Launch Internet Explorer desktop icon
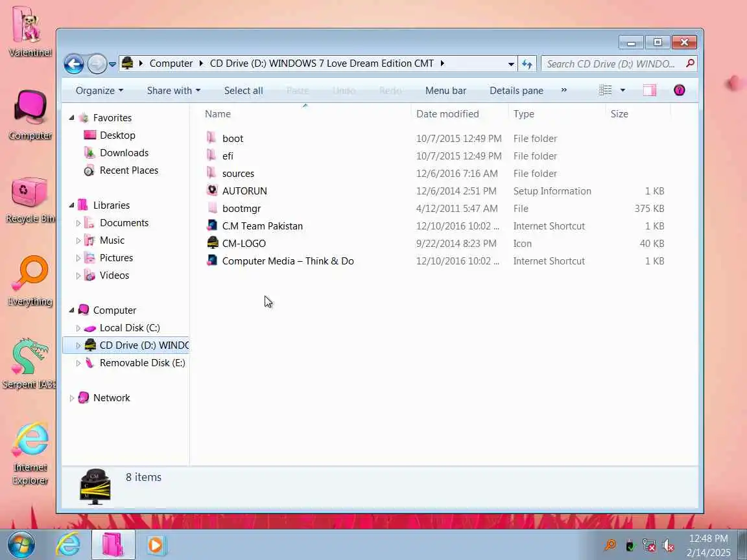 coord(30,453)
